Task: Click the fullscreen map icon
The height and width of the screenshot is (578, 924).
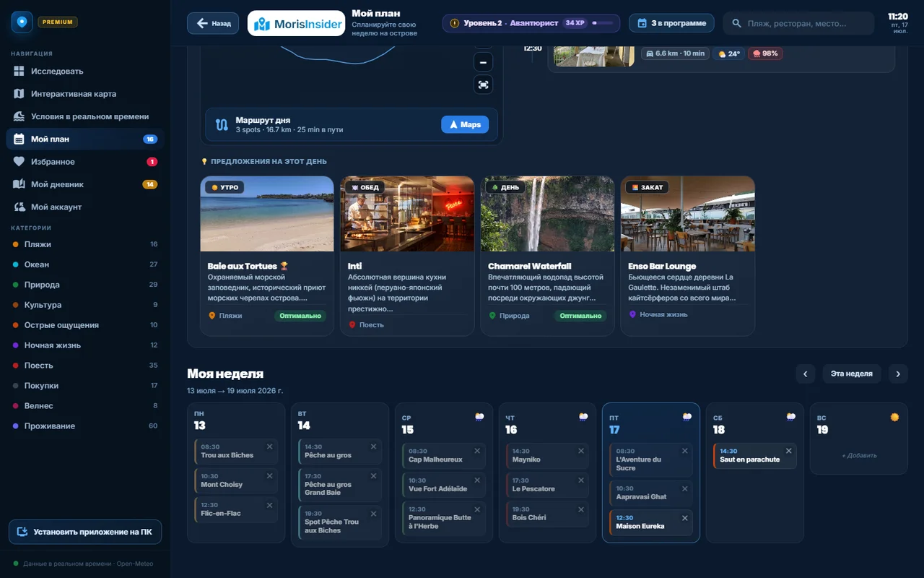Action: (x=483, y=85)
